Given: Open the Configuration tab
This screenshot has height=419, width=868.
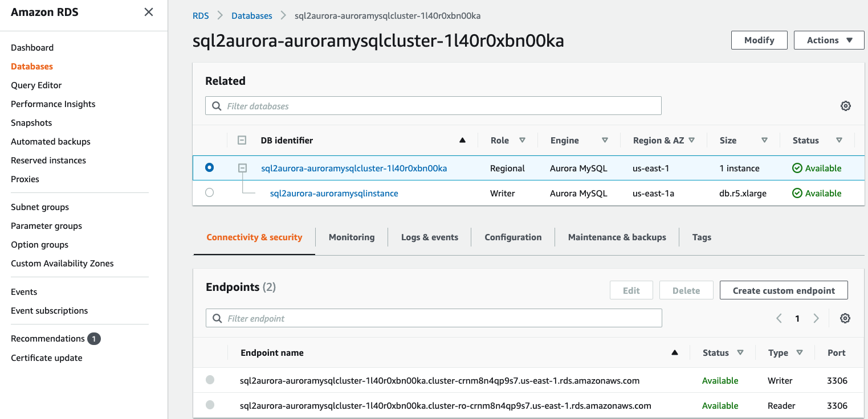Looking at the screenshot, I should point(513,237).
